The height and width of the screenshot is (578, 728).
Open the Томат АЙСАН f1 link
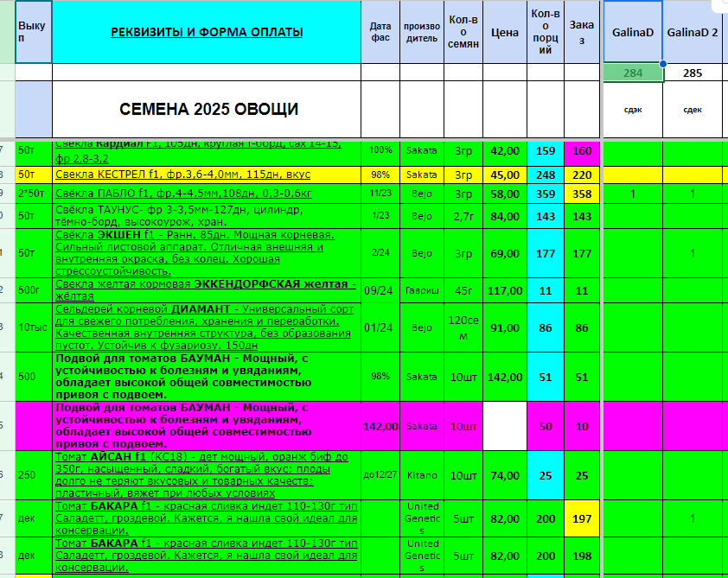coord(201,475)
